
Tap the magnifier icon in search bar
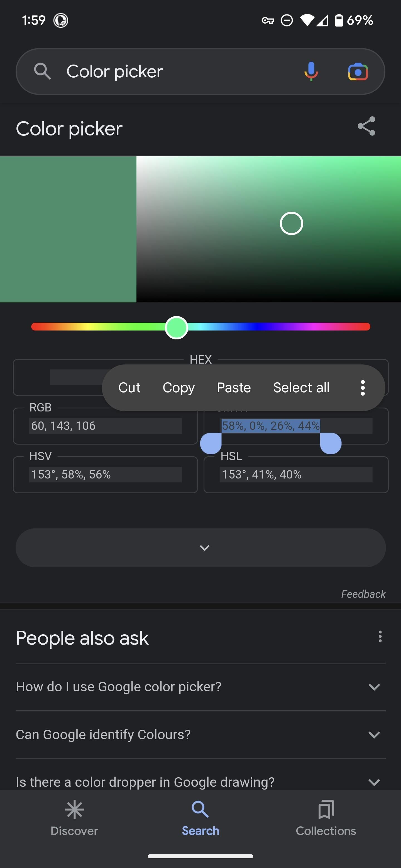[x=43, y=71]
